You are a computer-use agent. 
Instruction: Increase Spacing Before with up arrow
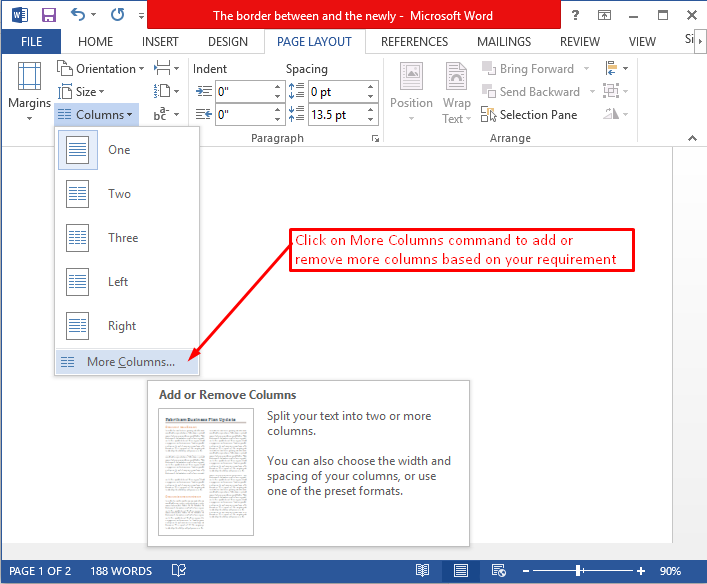click(x=371, y=87)
